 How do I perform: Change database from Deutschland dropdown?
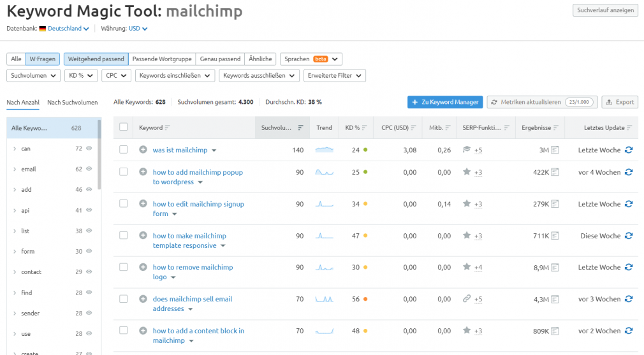pos(68,28)
